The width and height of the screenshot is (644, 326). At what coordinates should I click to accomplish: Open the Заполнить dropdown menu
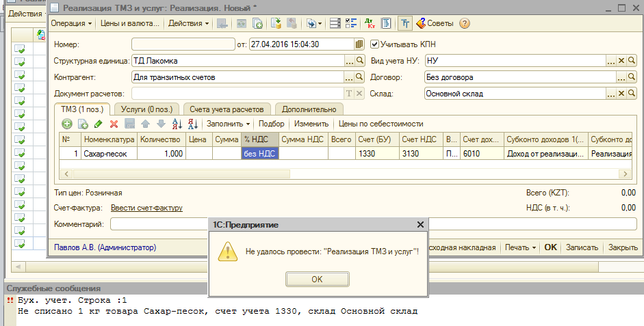[x=228, y=124]
